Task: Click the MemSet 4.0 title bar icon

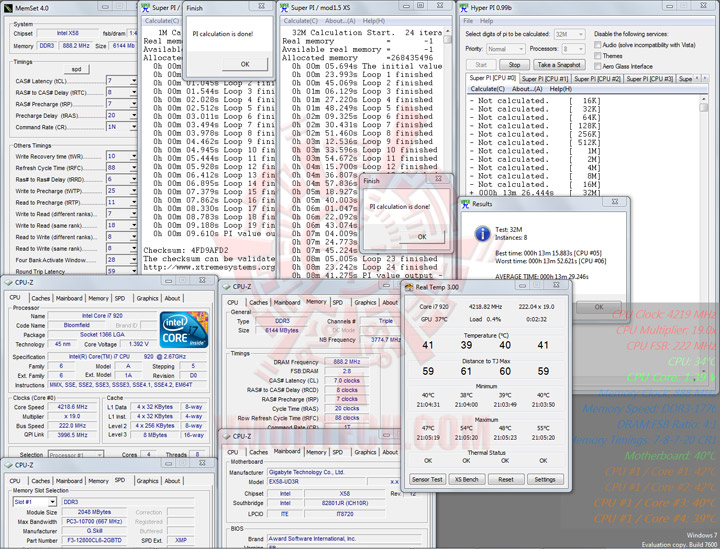Action: click(8, 8)
